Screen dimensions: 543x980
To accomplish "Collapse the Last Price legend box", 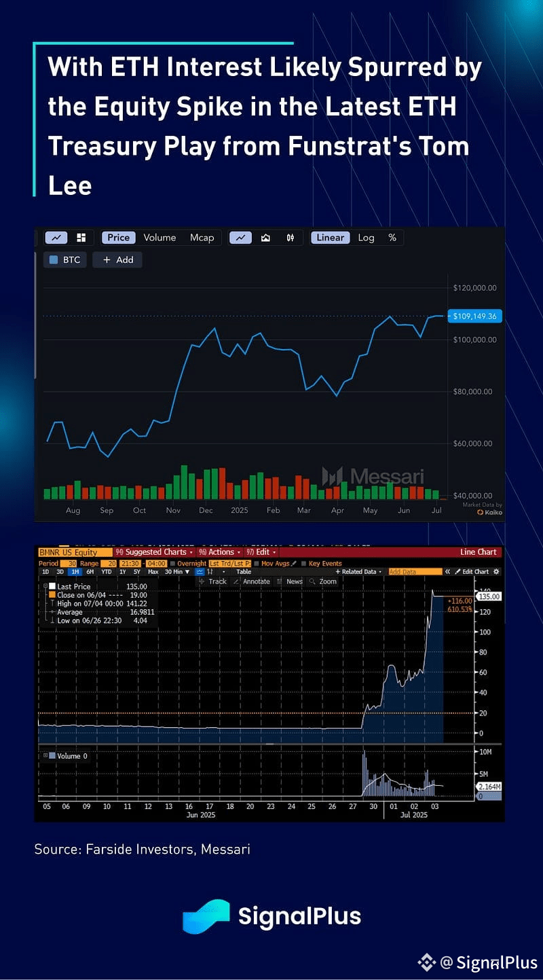I will pos(45,586).
